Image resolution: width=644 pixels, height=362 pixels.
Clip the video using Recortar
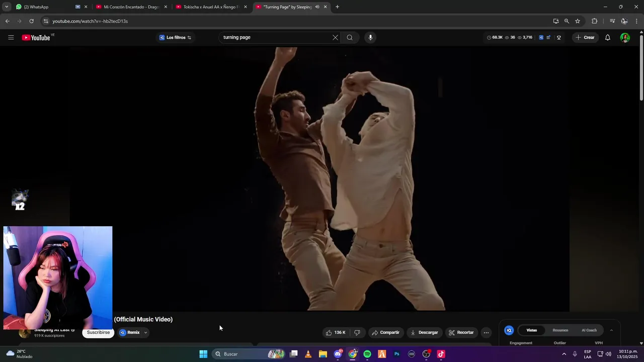[x=461, y=333]
